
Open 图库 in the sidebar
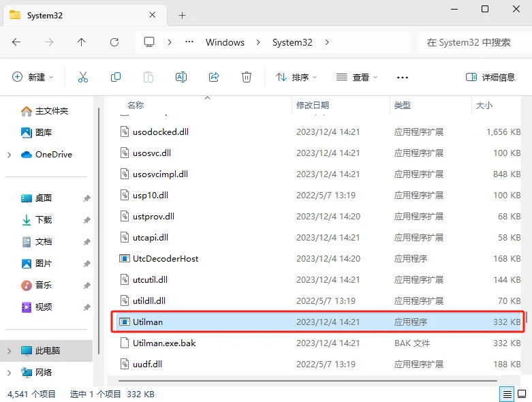click(36, 132)
